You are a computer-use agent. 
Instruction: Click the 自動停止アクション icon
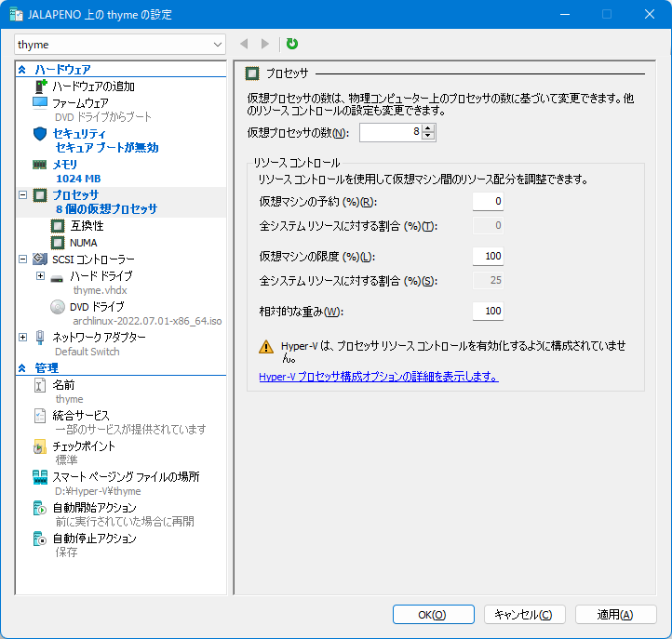pos(40,539)
